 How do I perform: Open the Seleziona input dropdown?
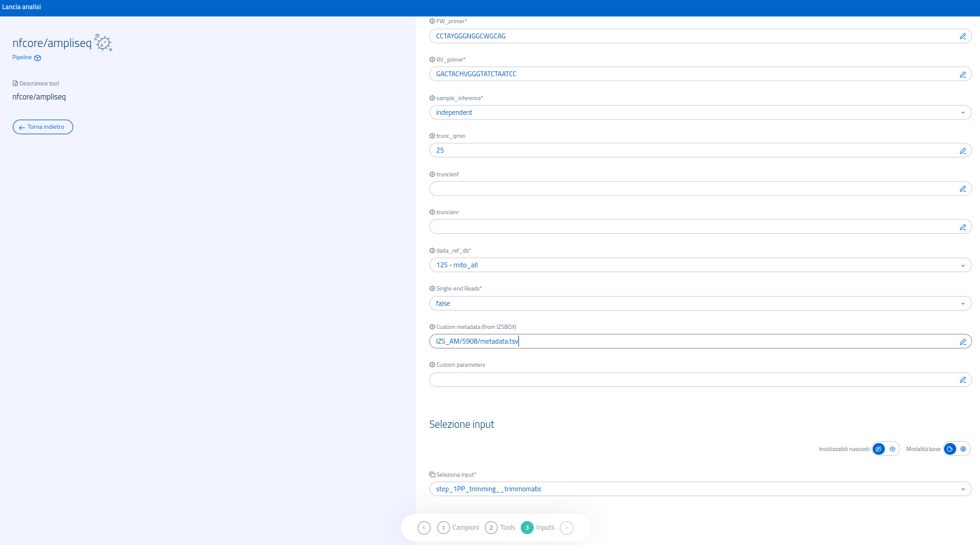pos(700,489)
